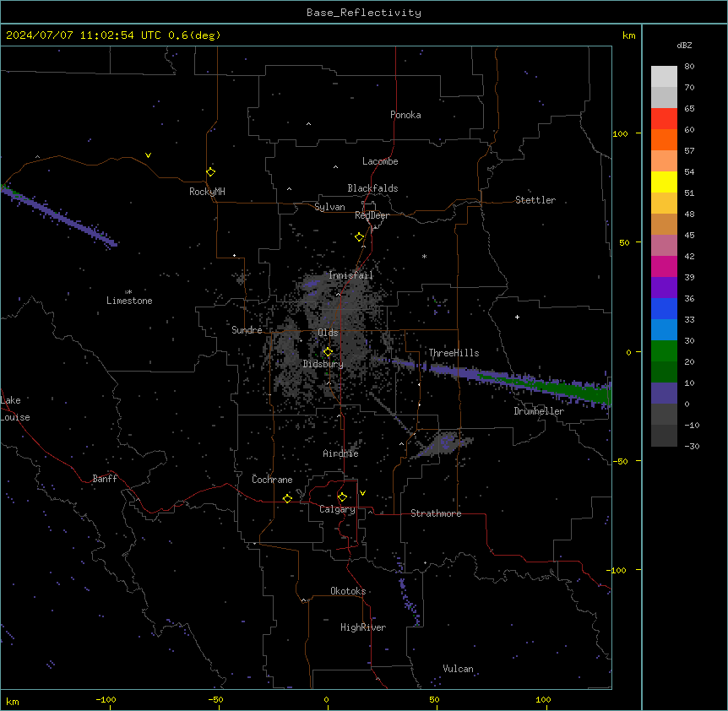Click the Olds town label
Viewport: 728px width, 711px height.
(x=328, y=333)
